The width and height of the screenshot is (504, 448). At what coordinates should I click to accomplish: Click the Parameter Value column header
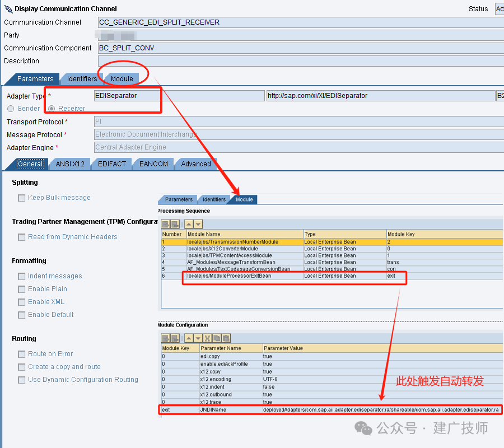(383, 348)
